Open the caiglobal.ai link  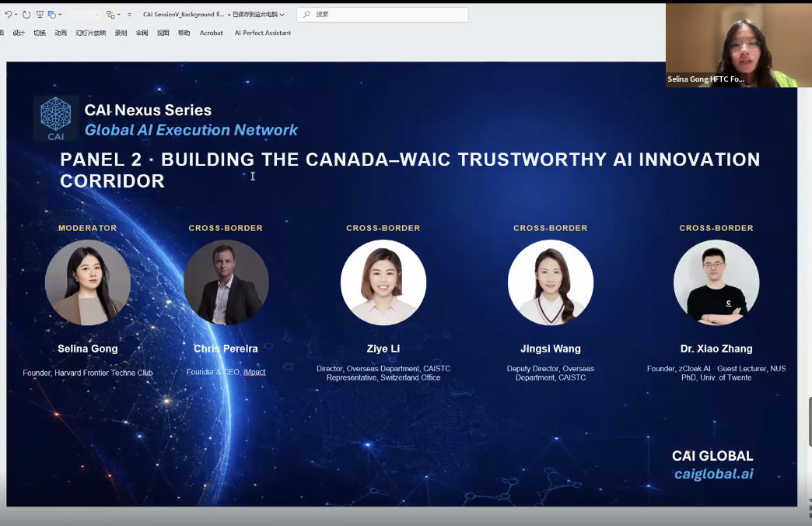[x=713, y=474]
